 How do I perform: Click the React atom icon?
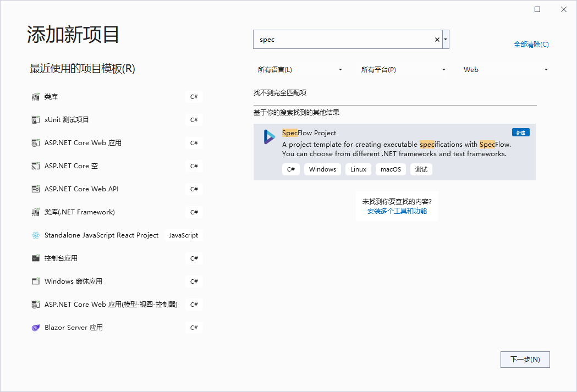[35, 235]
